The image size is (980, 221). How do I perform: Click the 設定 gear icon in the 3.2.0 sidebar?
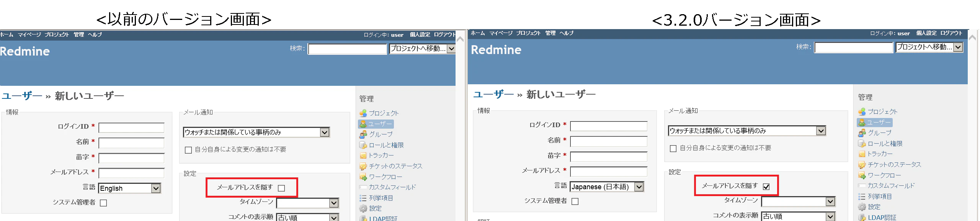point(862,207)
